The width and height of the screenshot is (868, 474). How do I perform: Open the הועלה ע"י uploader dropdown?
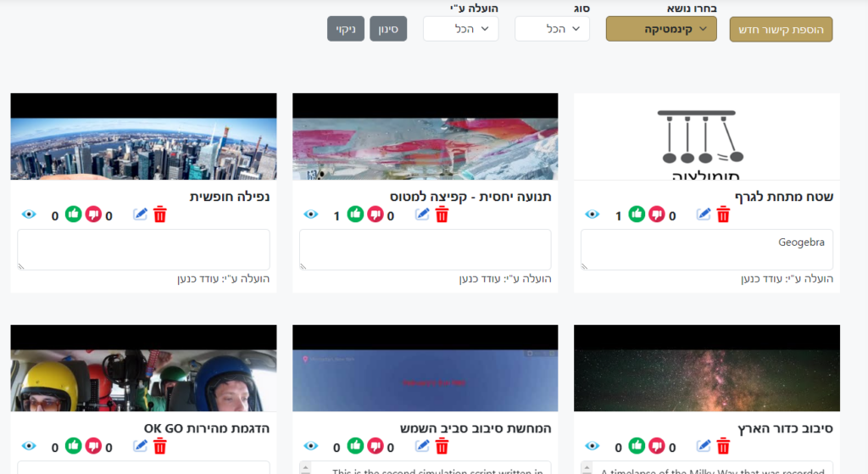pos(460,29)
